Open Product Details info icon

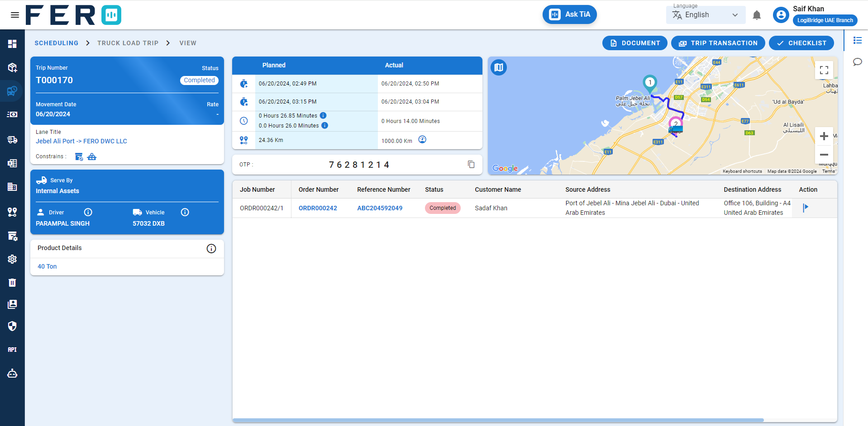tap(211, 248)
